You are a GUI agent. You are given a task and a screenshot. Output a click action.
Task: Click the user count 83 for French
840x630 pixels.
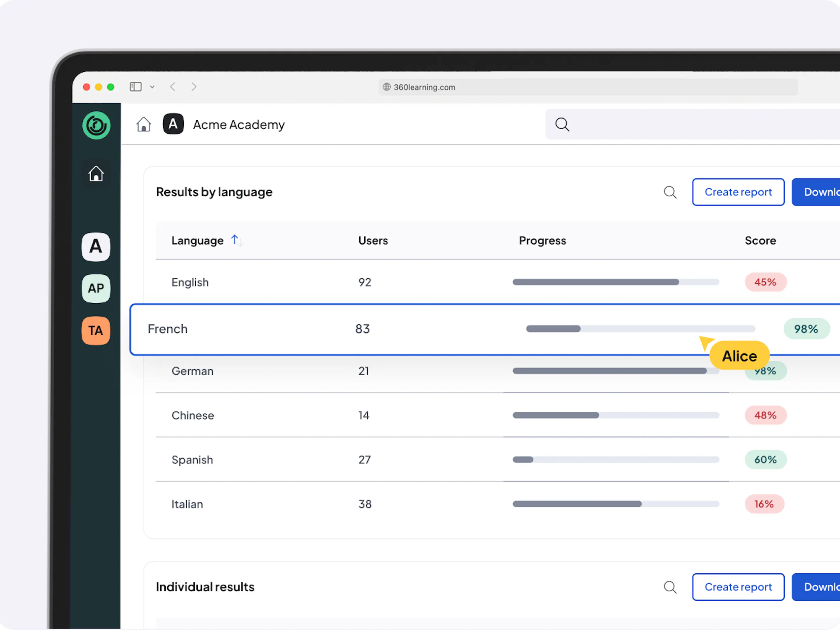(362, 329)
